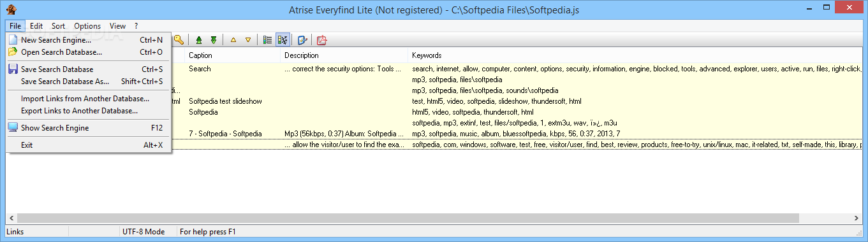Close the File menu via File label
868x242 pixels.
pyautogui.click(x=15, y=26)
